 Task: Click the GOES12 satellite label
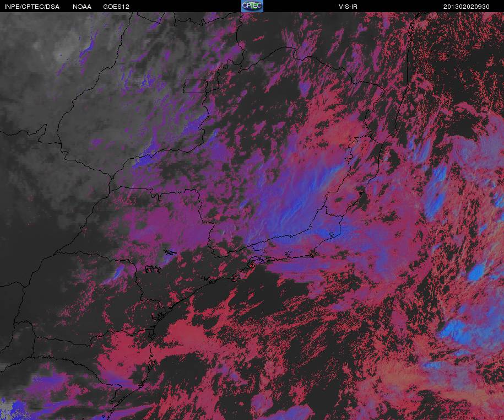tap(116, 7)
